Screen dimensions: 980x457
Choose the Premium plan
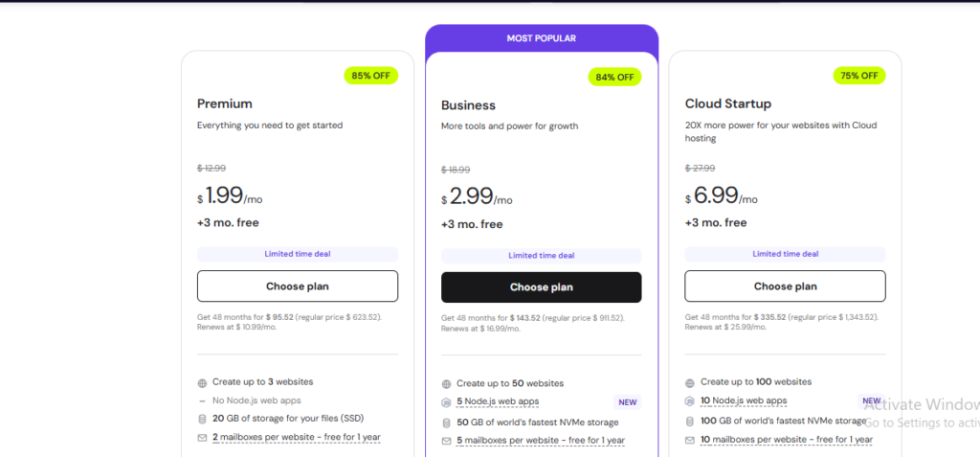(298, 286)
